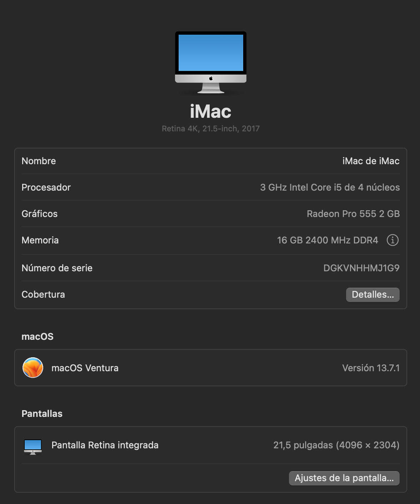Click the Nombre row label

tap(39, 161)
